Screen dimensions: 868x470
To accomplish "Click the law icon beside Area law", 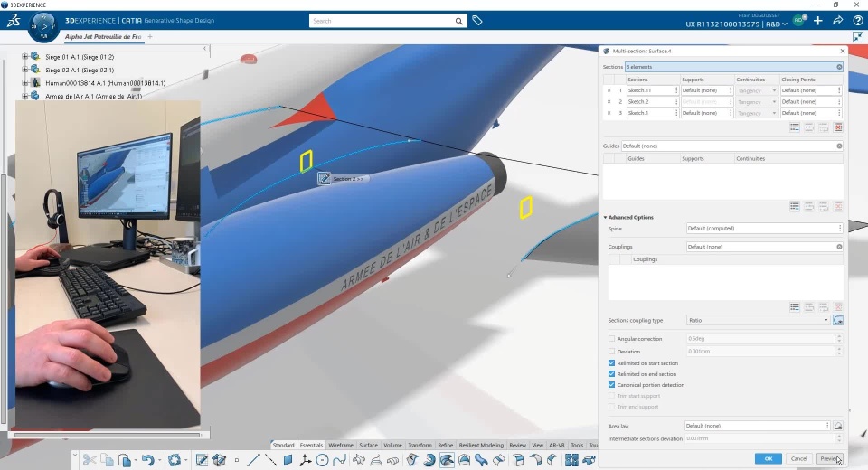I will point(838,426).
